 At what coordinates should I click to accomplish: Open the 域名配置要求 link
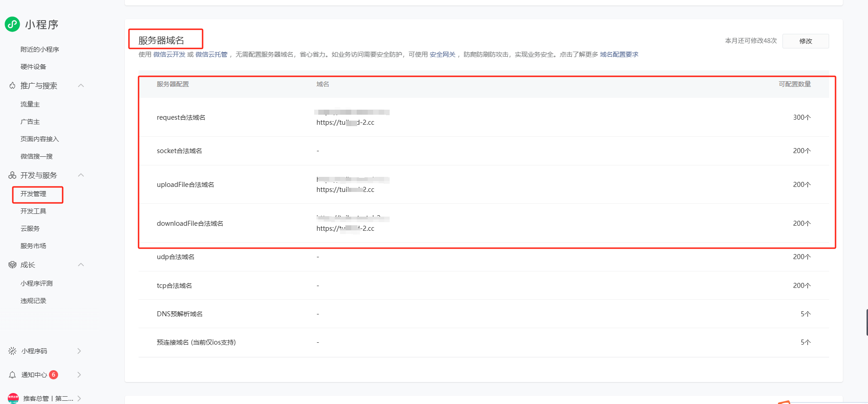619,54
